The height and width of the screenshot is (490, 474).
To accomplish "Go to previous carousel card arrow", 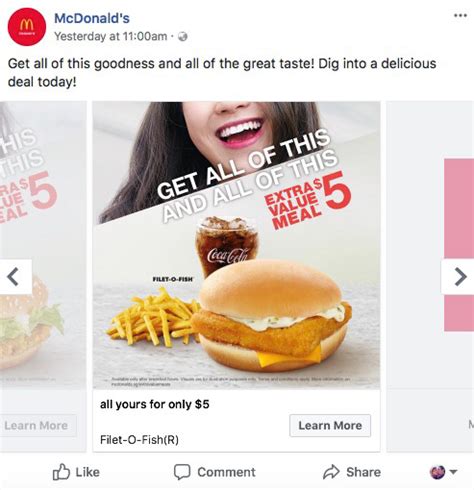I will (x=15, y=277).
